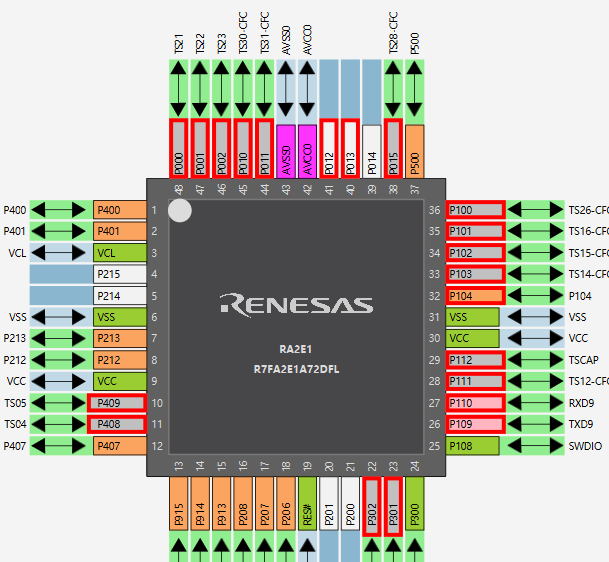Click pin P112 TSCAP box

tap(476, 360)
